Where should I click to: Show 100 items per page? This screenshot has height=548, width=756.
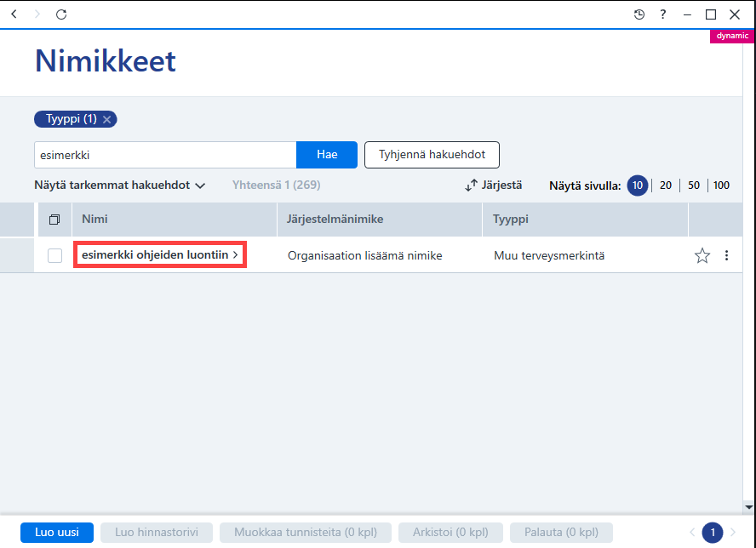click(721, 186)
